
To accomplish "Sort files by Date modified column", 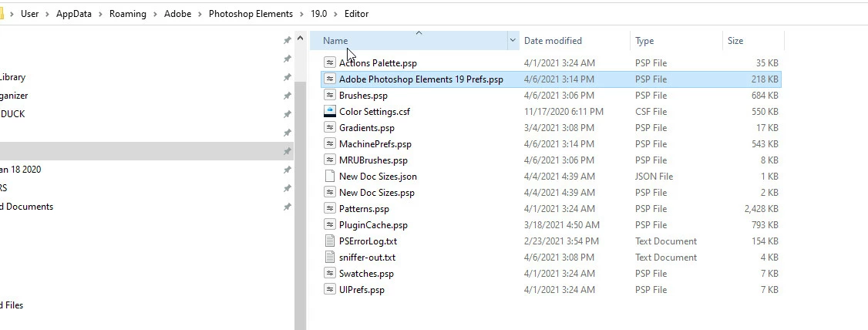I will (x=553, y=40).
